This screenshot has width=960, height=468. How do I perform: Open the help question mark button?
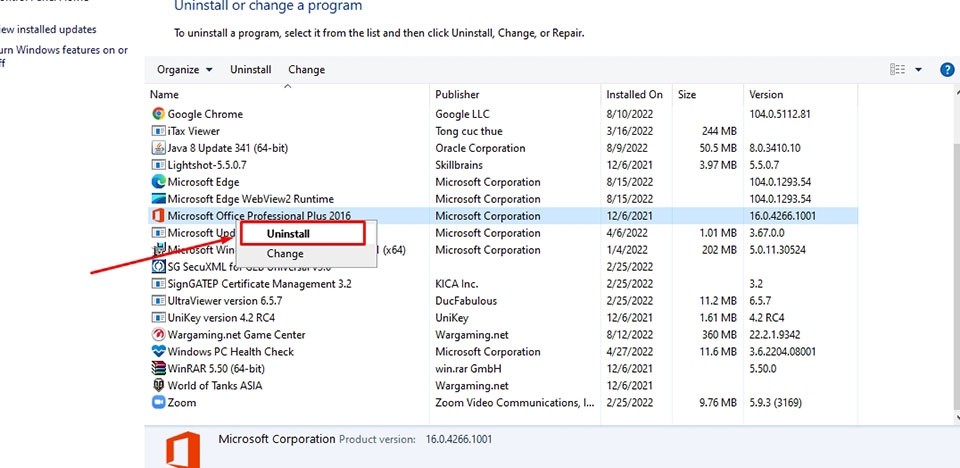coord(947,70)
